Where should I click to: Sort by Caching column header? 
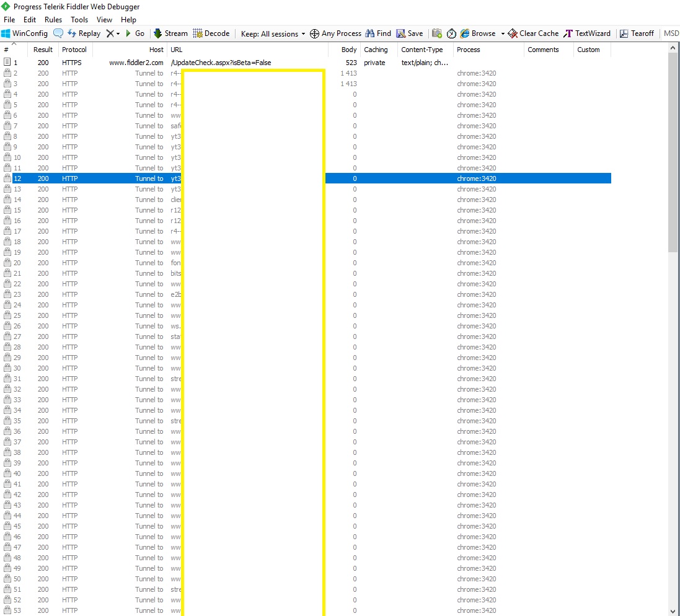[x=379, y=50]
